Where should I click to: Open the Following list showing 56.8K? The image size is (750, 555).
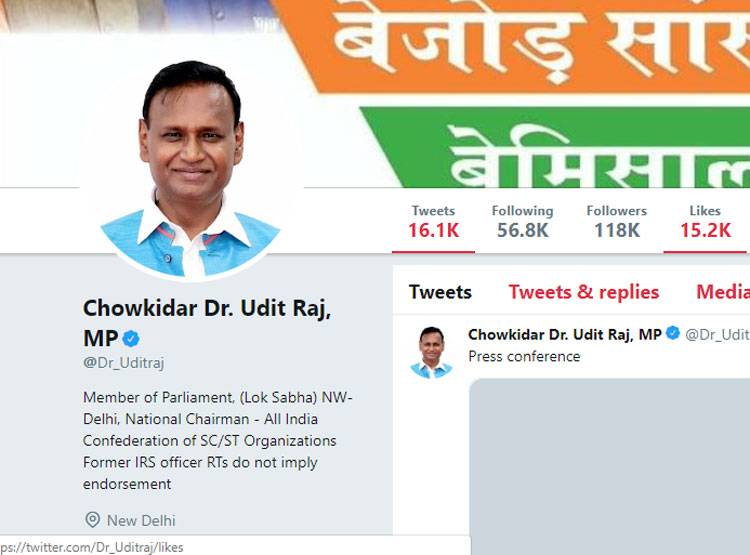pos(522,222)
